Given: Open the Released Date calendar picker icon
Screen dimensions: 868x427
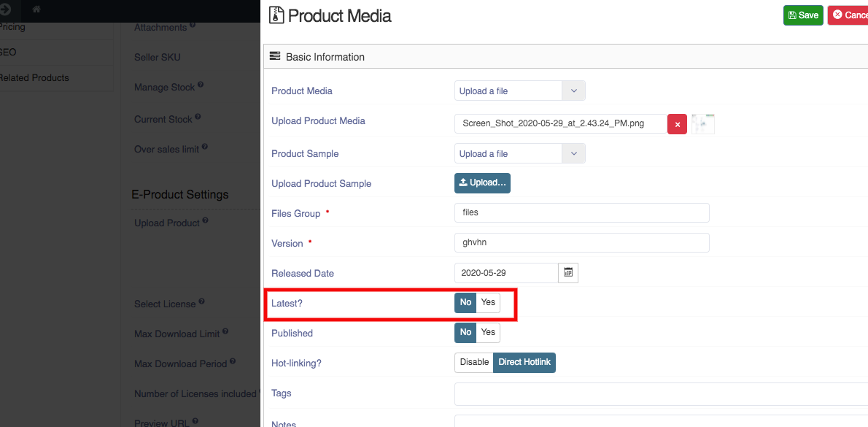Looking at the screenshot, I should (x=568, y=272).
